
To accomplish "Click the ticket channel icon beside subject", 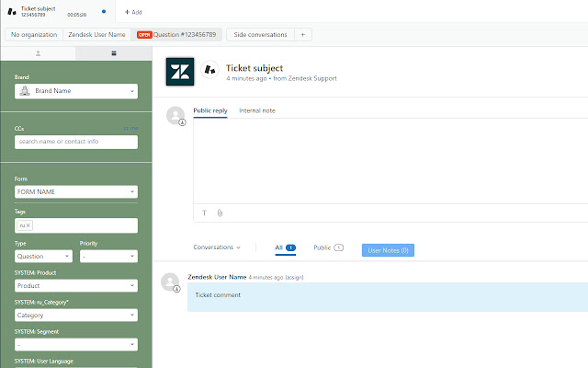I will (x=210, y=70).
